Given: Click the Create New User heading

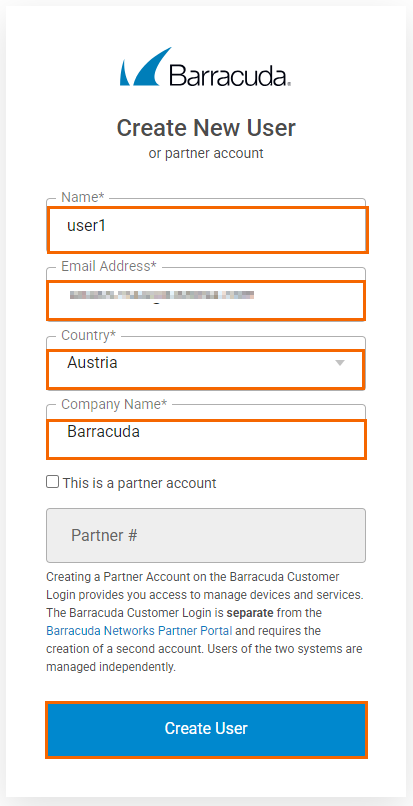Looking at the screenshot, I should 206,128.
